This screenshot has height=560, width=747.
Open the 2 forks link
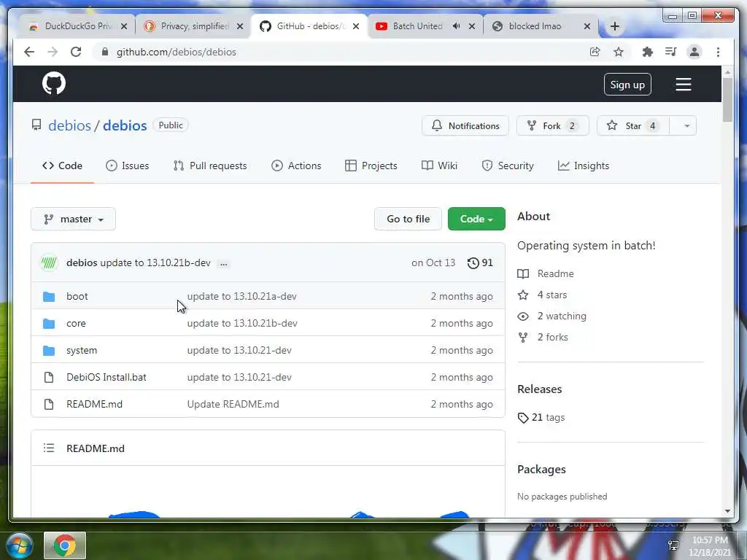pos(553,337)
